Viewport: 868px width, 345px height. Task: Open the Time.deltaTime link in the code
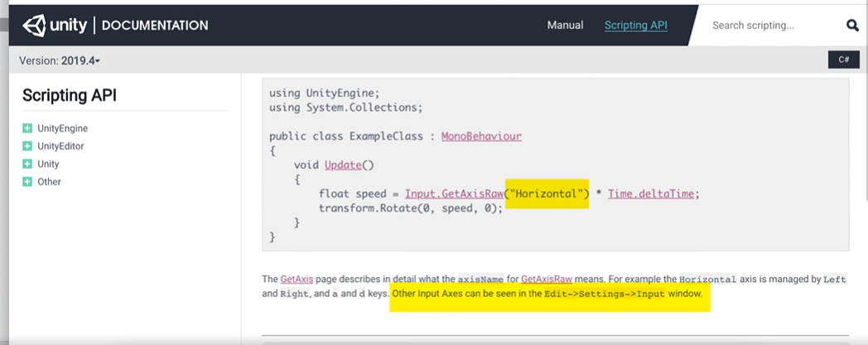[x=650, y=193]
